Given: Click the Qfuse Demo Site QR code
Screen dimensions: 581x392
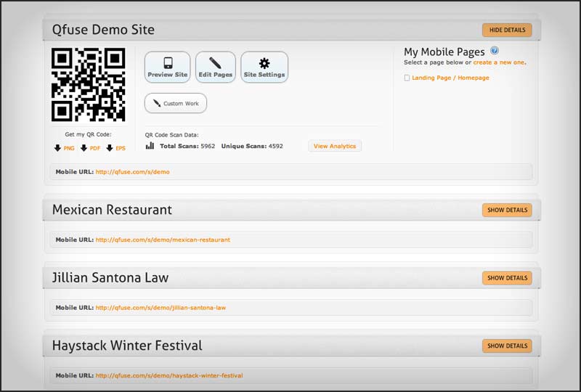Looking at the screenshot, I should pos(89,85).
